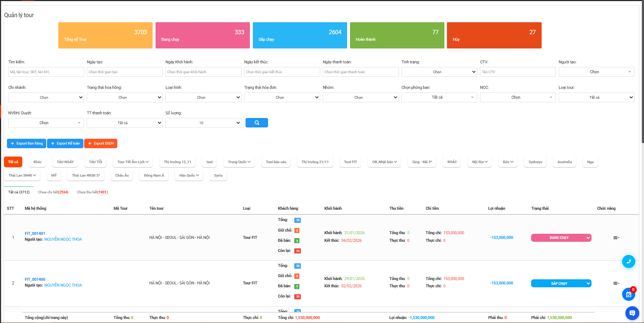Screen dimensions: 644x323
Task: Select the Trung Quốc category tab
Action: (239, 162)
